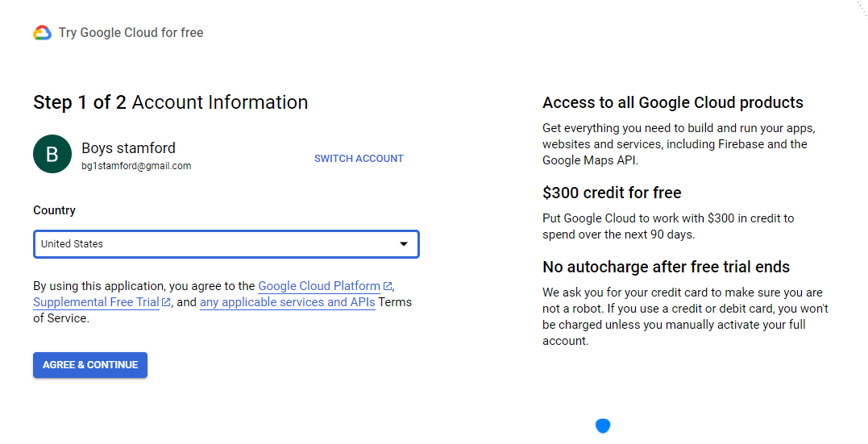Click the Try Google Cloud for free title
Screen dimensions: 868x444
click(x=131, y=33)
